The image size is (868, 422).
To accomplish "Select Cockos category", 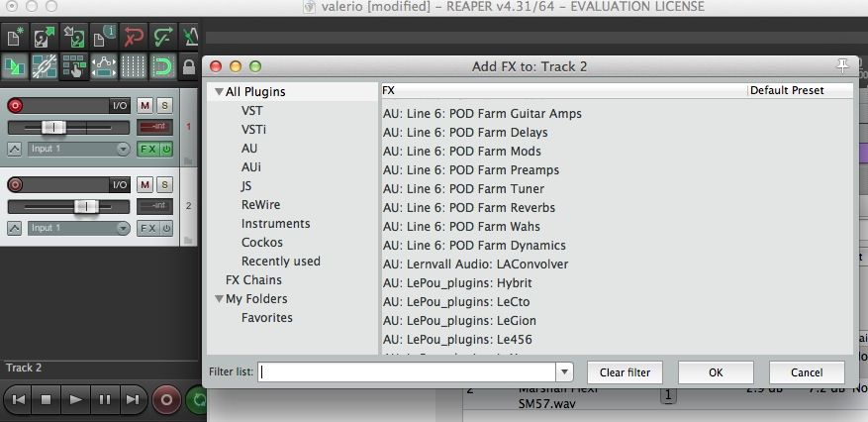I will (262, 243).
